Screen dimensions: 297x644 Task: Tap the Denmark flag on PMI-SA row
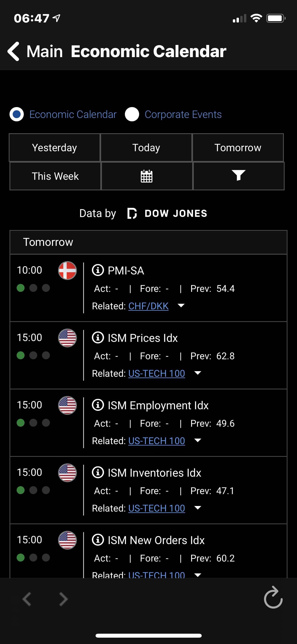[x=67, y=270]
